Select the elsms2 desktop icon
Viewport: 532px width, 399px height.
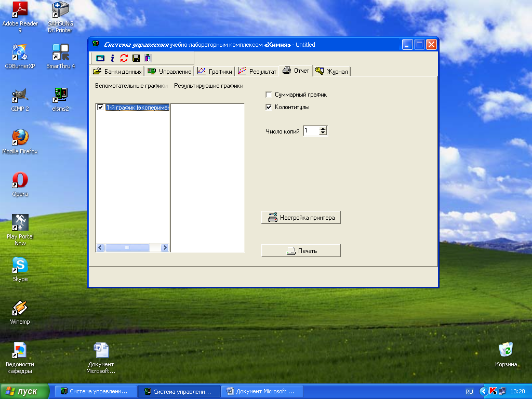pyautogui.click(x=60, y=99)
